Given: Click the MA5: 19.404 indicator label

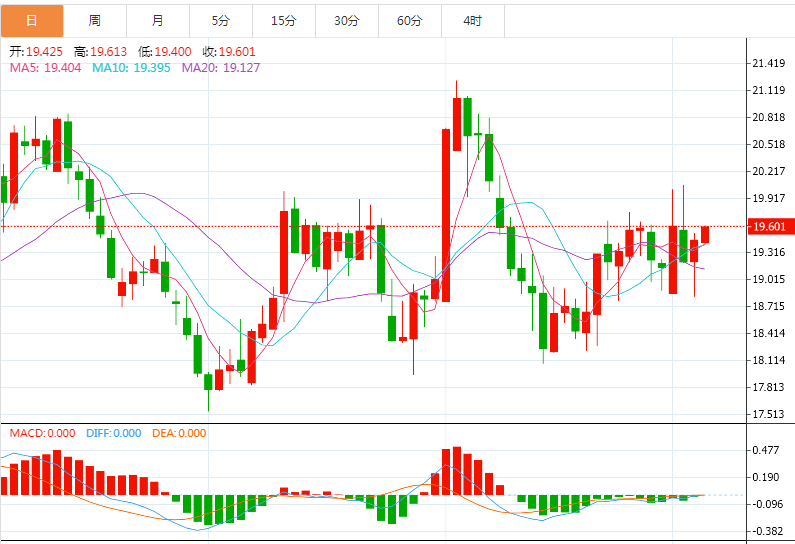Looking at the screenshot, I should tap(45, 68).
